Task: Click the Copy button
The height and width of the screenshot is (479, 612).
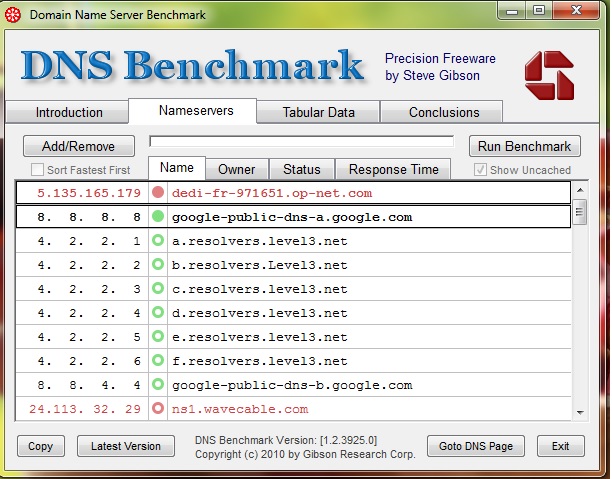Action: pos(41,446)
